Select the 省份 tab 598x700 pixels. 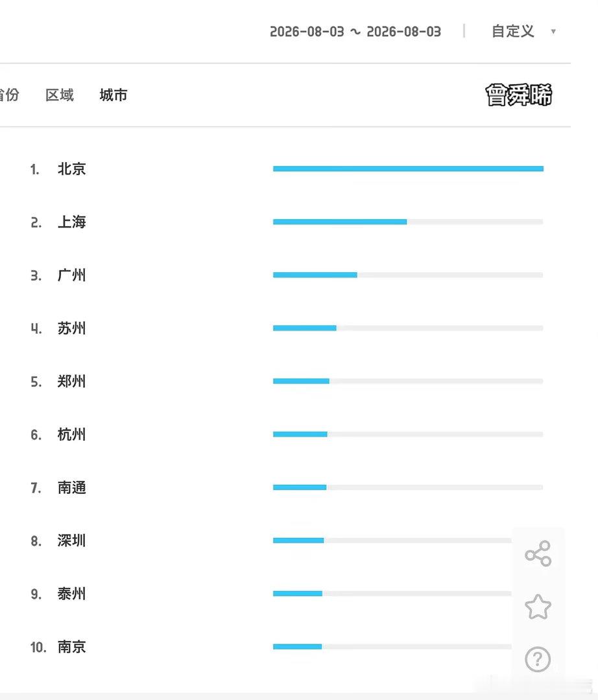click(9, 95)
